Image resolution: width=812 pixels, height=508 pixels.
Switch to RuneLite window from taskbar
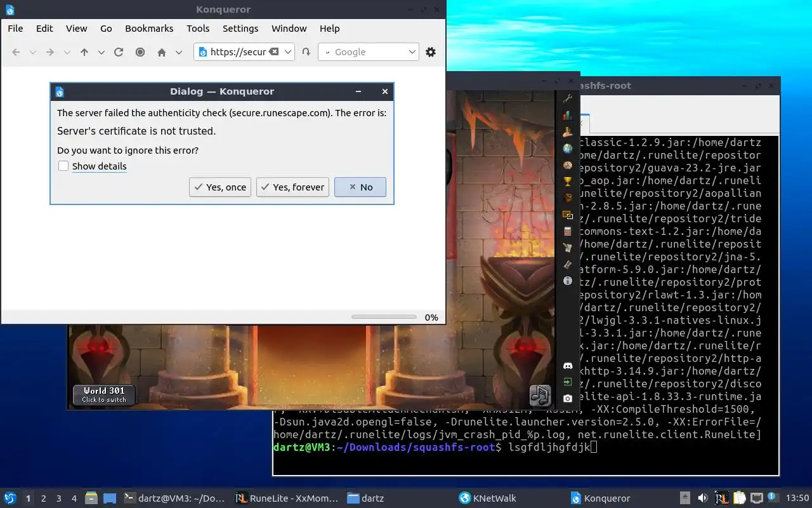click(287, 498)
